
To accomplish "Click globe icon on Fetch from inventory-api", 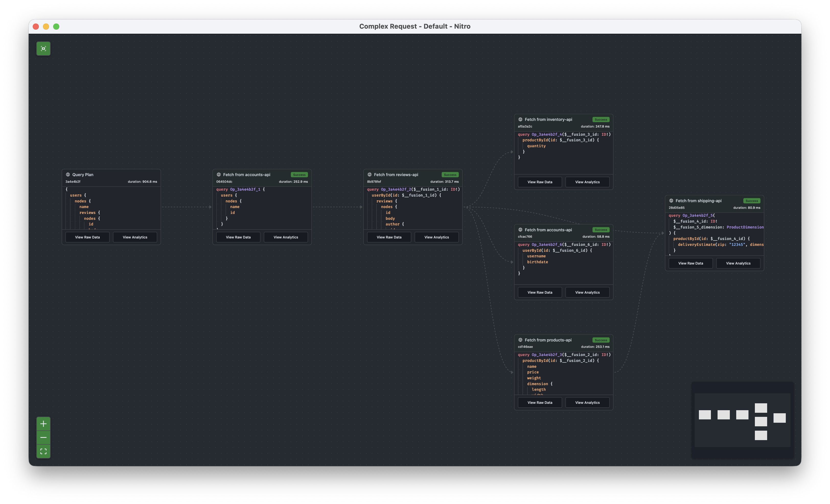I will pos(521,119).
